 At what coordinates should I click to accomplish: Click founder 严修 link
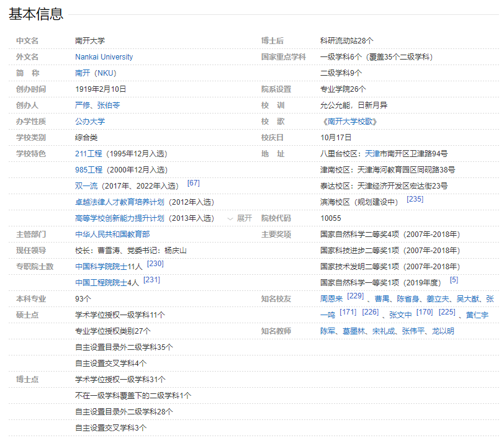[83, 105]
